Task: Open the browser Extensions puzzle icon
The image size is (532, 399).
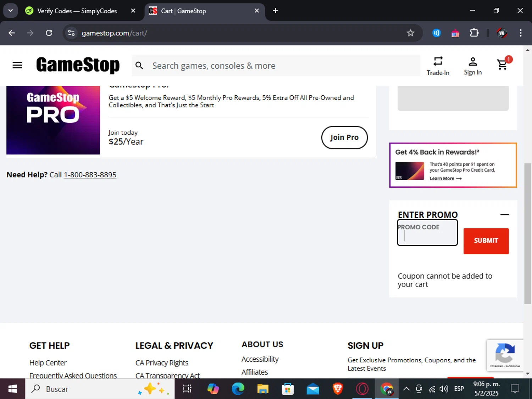Action: click(474, 33)
